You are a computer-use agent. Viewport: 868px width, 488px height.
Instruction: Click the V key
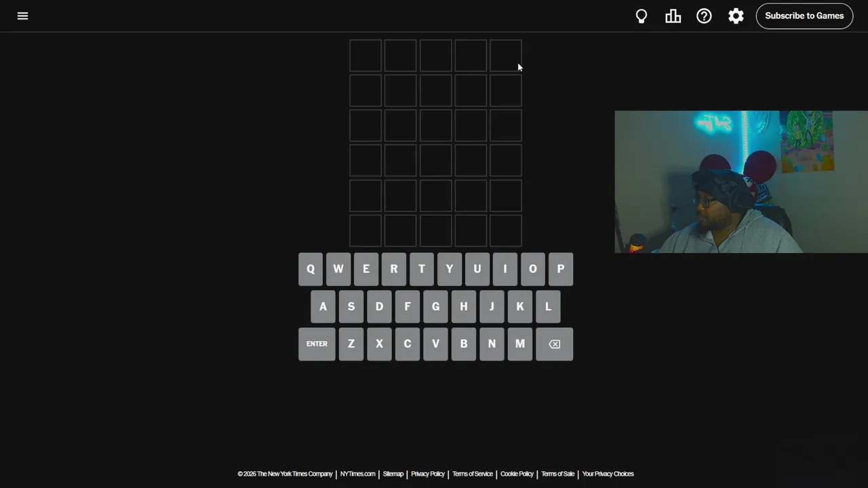pyautogui.click(x=435, y=344)
